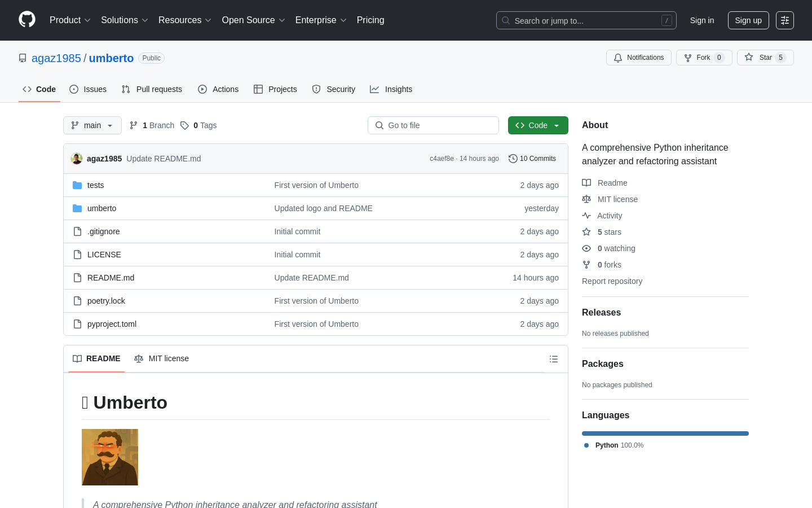
Task: Expand the Resources menu
Action: [185, 20]
